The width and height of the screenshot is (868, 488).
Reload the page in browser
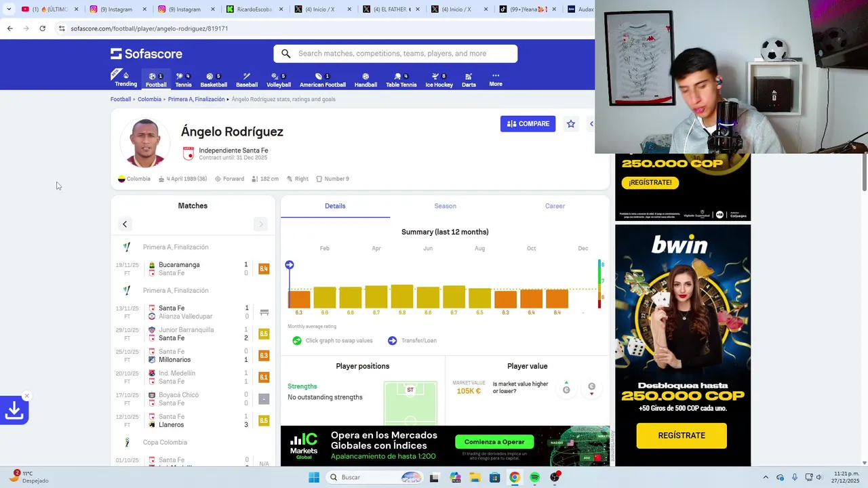click(x=42, y=28)
